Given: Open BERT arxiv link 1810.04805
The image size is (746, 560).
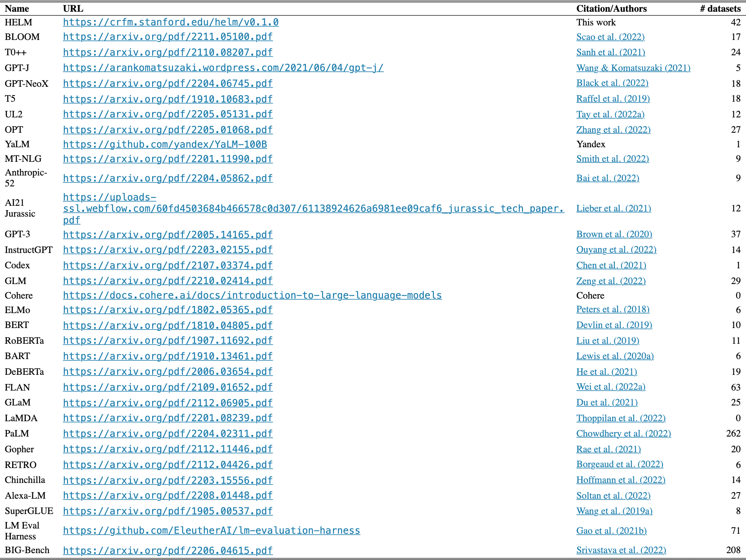Looking at the screenshot, I should tap(168, 326).
